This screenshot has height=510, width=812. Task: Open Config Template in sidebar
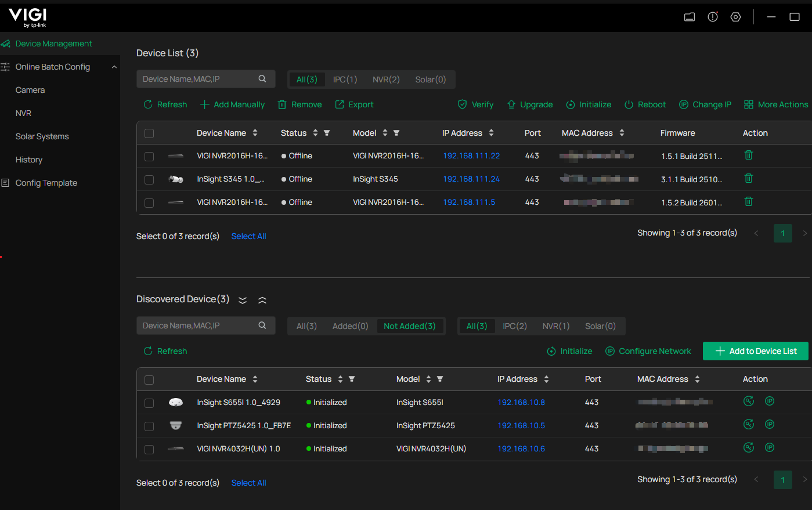click(x=46, y=183)
